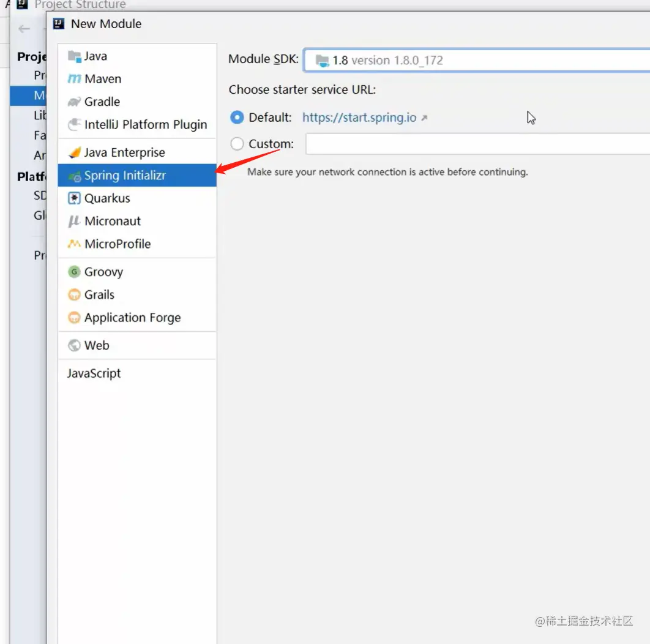This screenshot has height=644, width=650.
Task: Open the Module SDK combo box
Action: 477,61
